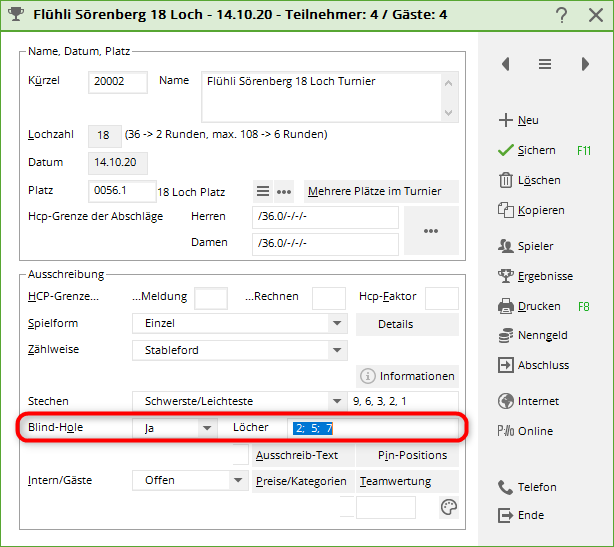Toggle checkbox beside Ausschreib-Text
Screen dimensions: 614x547
(x=239, y=455)
